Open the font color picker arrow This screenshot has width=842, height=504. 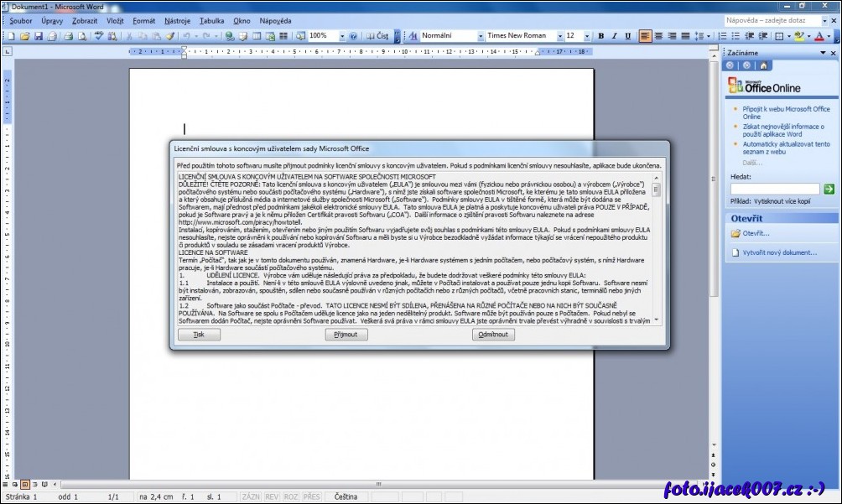pos(828,36)
